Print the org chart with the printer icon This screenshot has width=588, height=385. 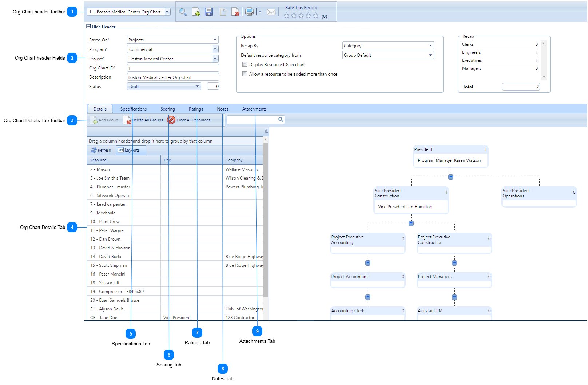pyautogui.click(x=250, y=12)
